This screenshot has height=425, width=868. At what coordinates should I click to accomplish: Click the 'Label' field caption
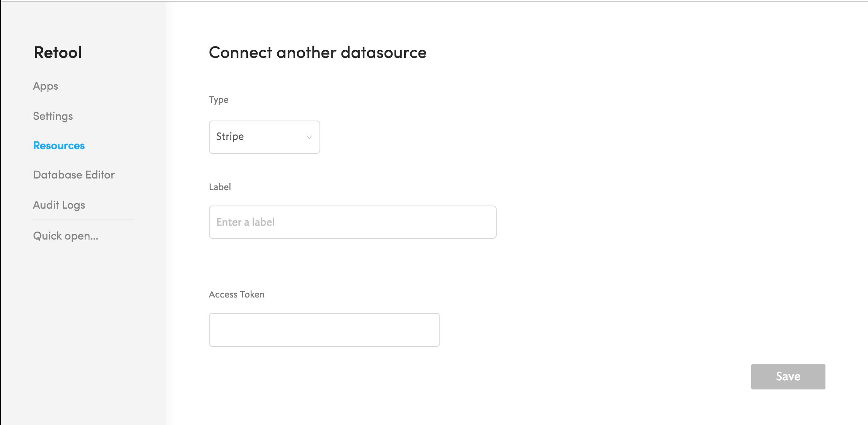(x=220, y=187)
